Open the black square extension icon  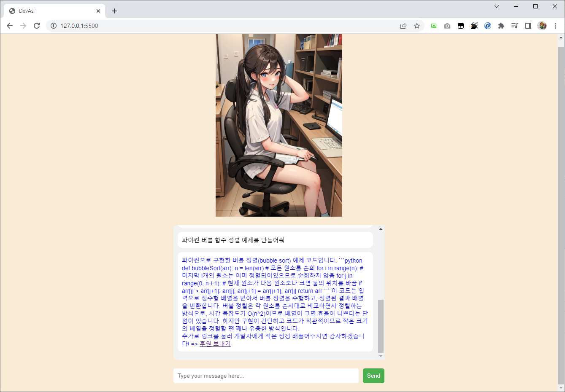point(461,26)
